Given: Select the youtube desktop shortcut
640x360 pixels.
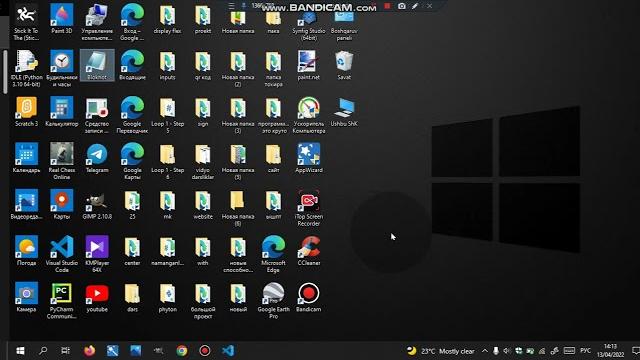Looking at the screenshot, I should (x=97, y=298).
